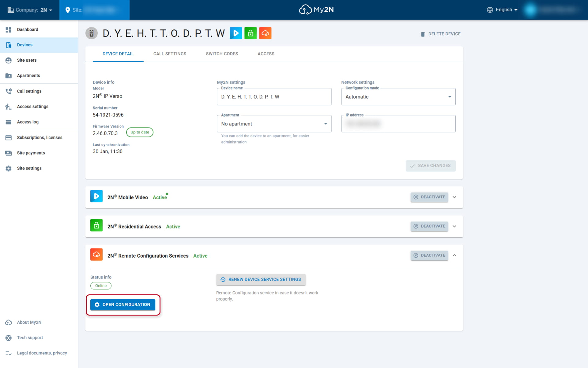Click the globe language icon
Image resolution: width=588 pixels, height=368 pixels.
490,10
